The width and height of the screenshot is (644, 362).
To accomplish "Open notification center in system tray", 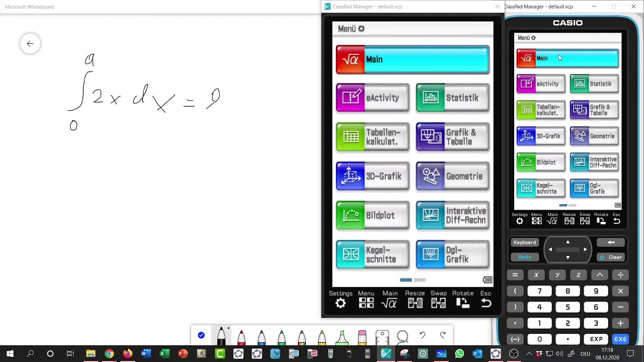I will [x=630, y=354].
